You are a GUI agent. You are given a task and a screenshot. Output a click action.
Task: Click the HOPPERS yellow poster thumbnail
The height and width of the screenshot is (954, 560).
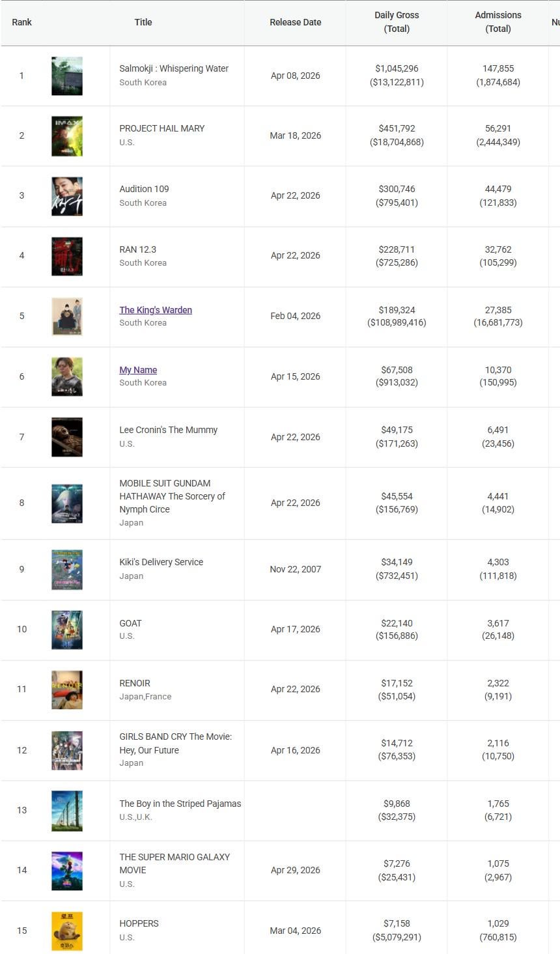[x=67, y=931]
